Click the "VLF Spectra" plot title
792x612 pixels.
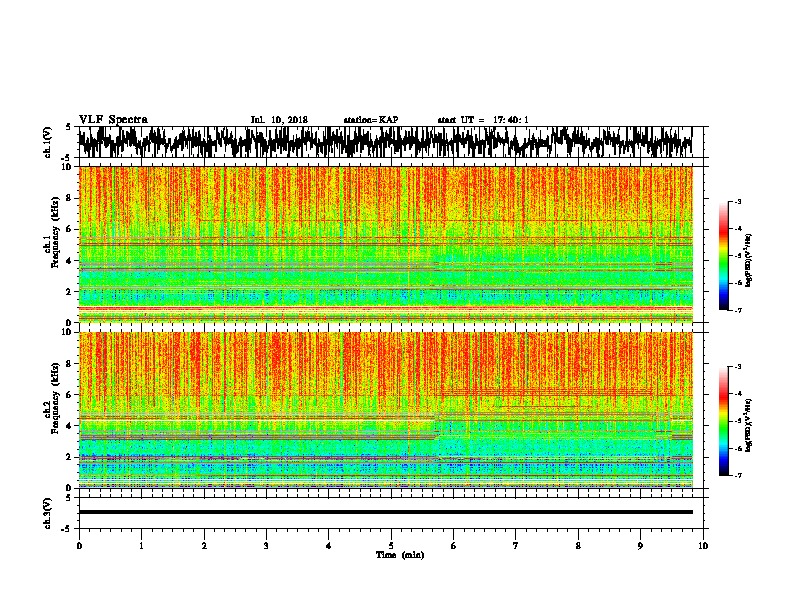pyautogui.click(x=113, y=120)
